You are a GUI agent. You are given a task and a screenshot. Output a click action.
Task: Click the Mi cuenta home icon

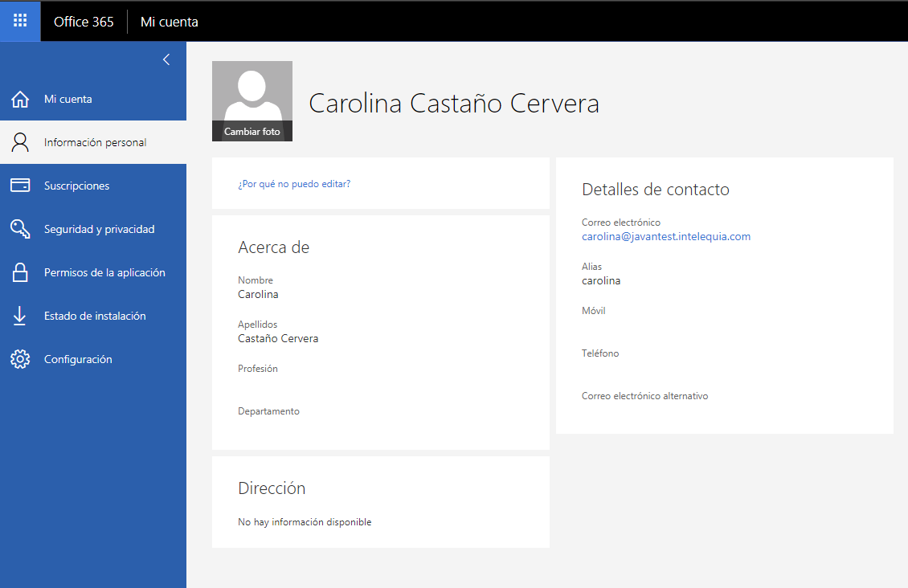click(x=19, y=98)
